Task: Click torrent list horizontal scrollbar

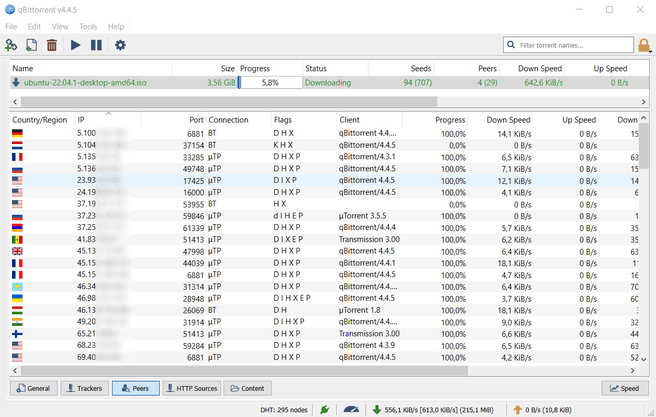Action: point(229,102)
